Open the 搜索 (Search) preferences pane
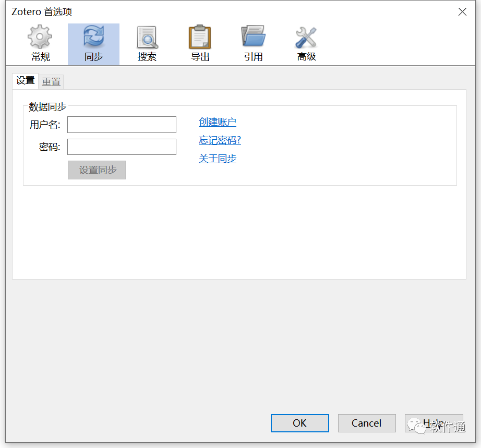This screenshot has height=448, width=481. [147, 44]
